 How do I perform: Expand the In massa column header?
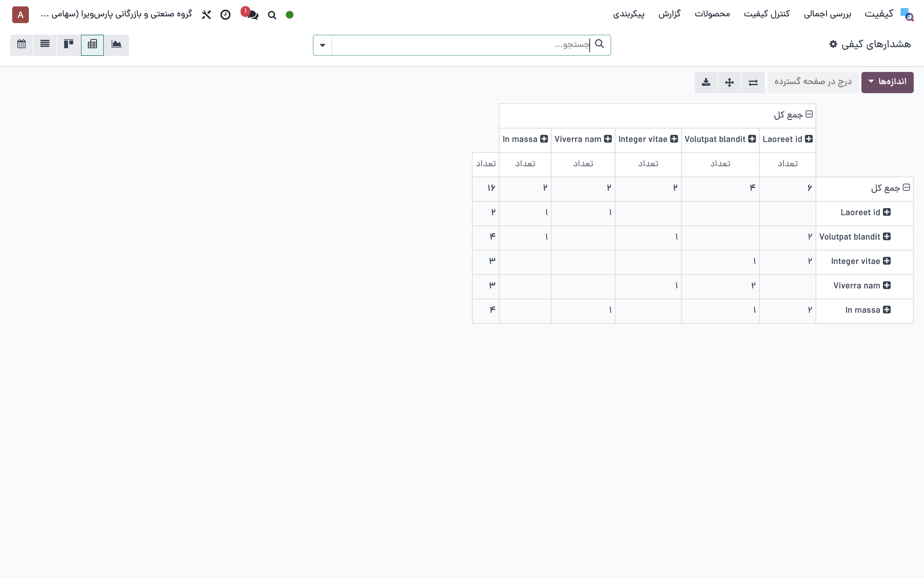pos(525,139)
